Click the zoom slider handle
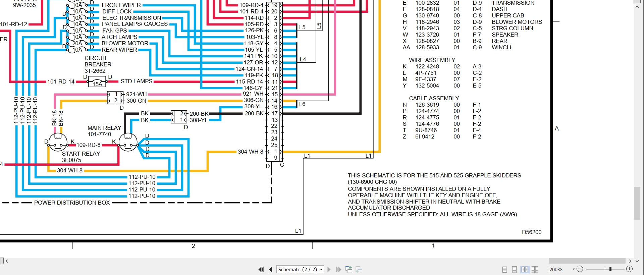 610,269
